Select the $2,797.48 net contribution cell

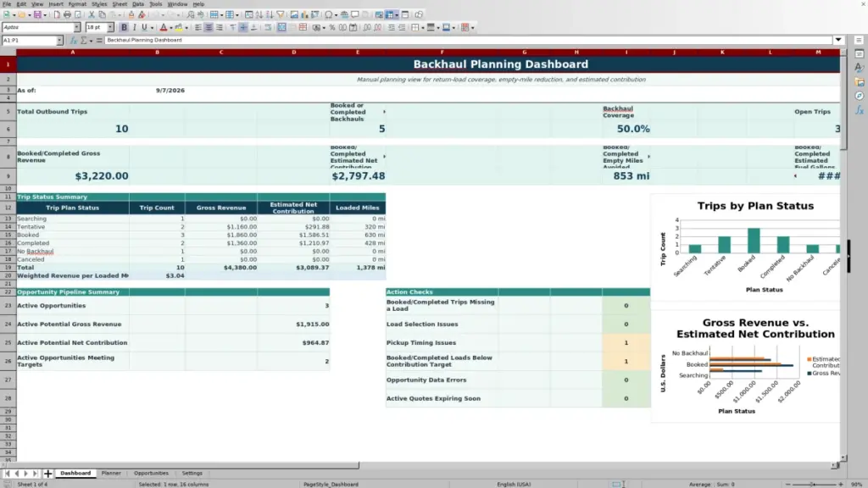358,176
